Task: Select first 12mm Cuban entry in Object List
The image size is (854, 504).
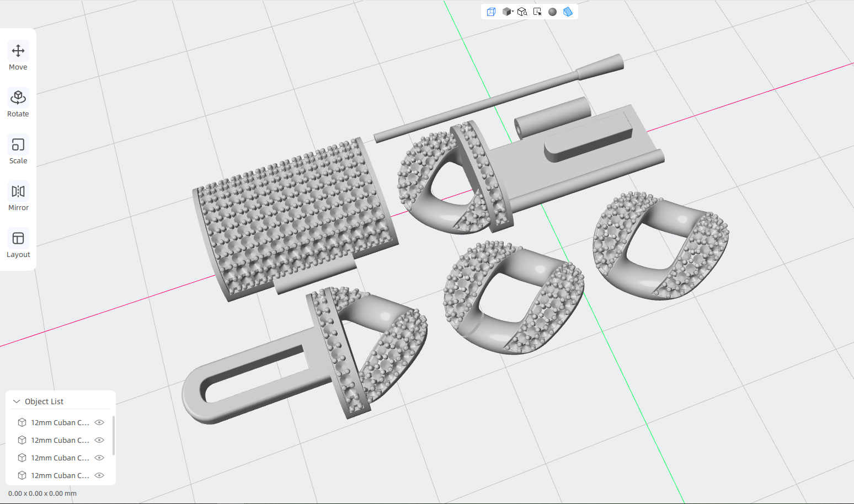Action: click(60, 422)
